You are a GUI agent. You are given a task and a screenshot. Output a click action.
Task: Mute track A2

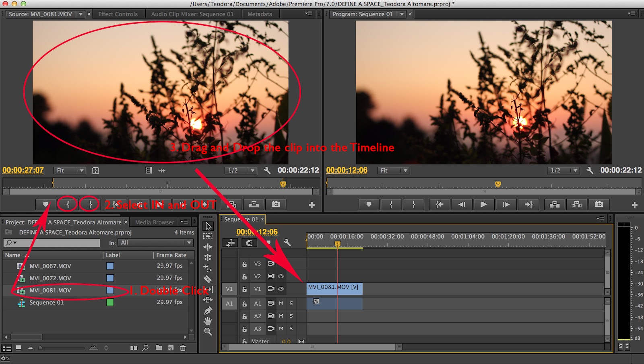pos(281,316)
